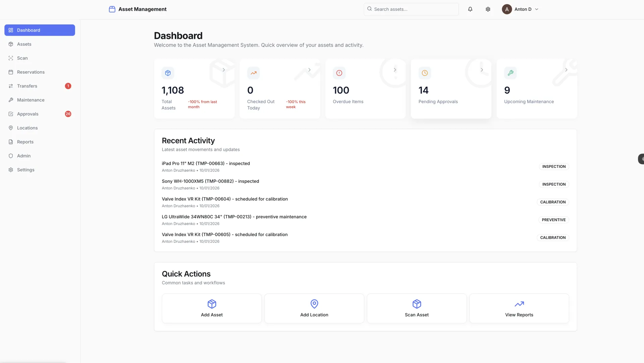Click the Overdue Items alert icon
The height and width of the screenshot is (363, 644).
(339, 73)
